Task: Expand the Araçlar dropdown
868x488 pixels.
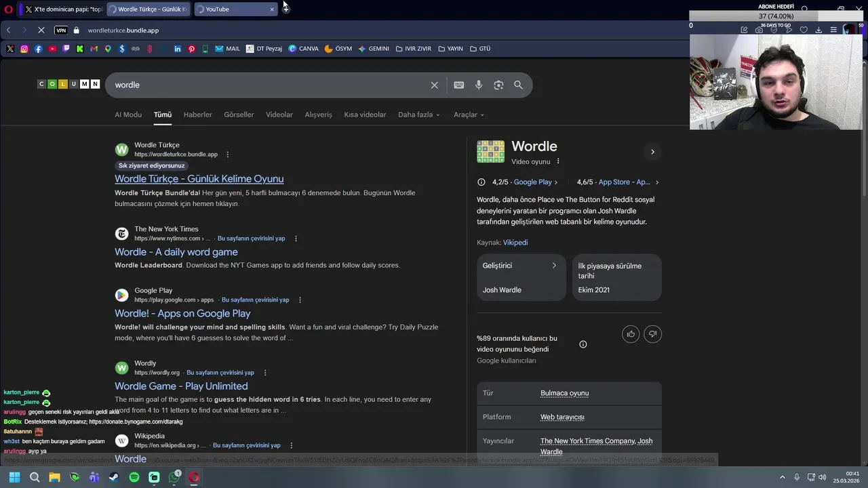Action: click(469, 115)
